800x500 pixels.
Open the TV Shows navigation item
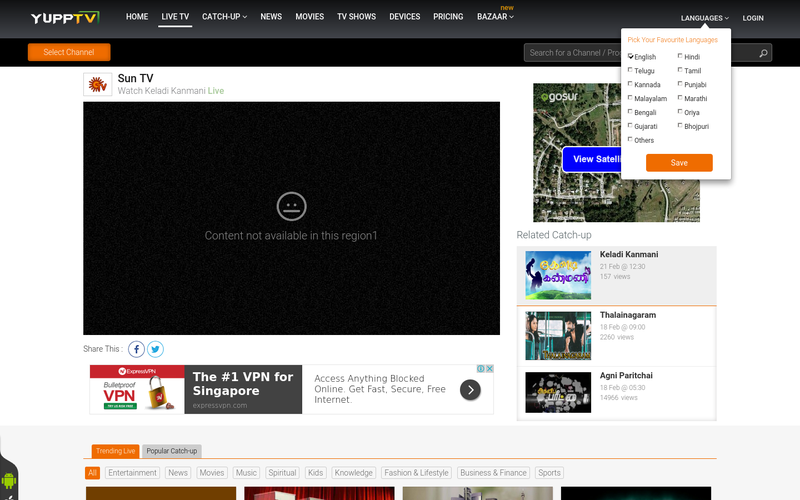point(356,17)
